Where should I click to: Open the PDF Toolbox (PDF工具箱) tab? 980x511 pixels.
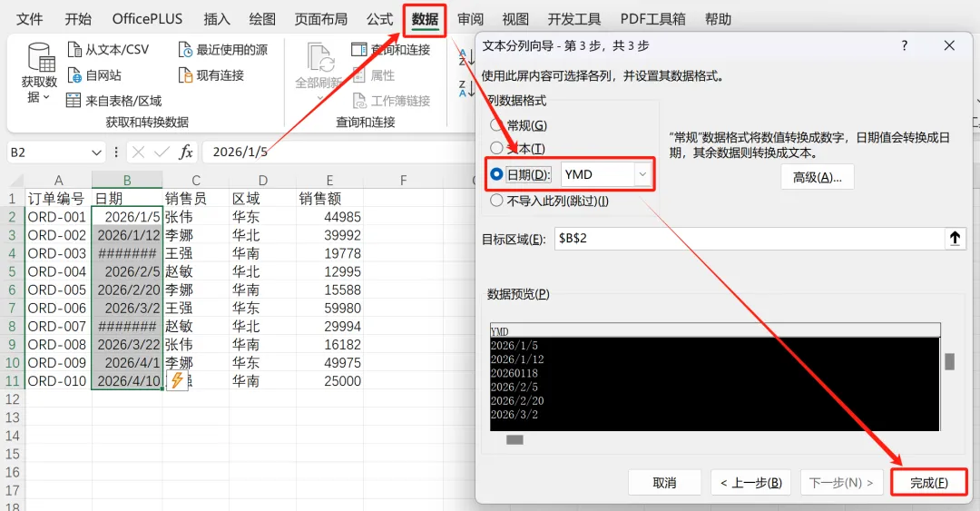[652, 19]
